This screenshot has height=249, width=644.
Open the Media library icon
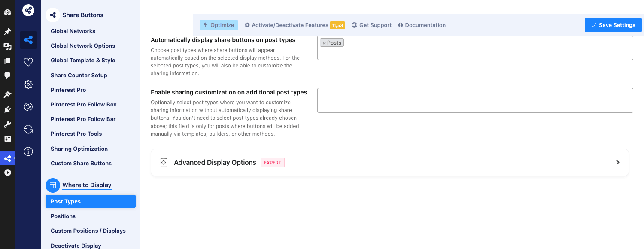pos(7,46)
